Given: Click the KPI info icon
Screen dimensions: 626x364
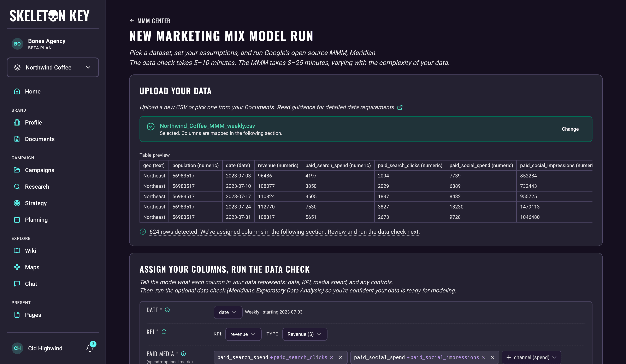Looking at the screenshot, I should pyautogui.click(x=164, y=332).
